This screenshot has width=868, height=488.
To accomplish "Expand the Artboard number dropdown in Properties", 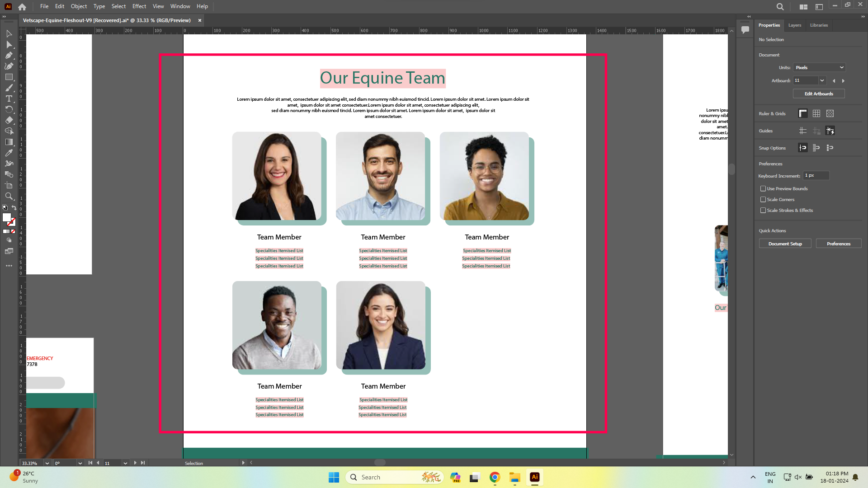I will pyautogui.click(x=822, y=80).
